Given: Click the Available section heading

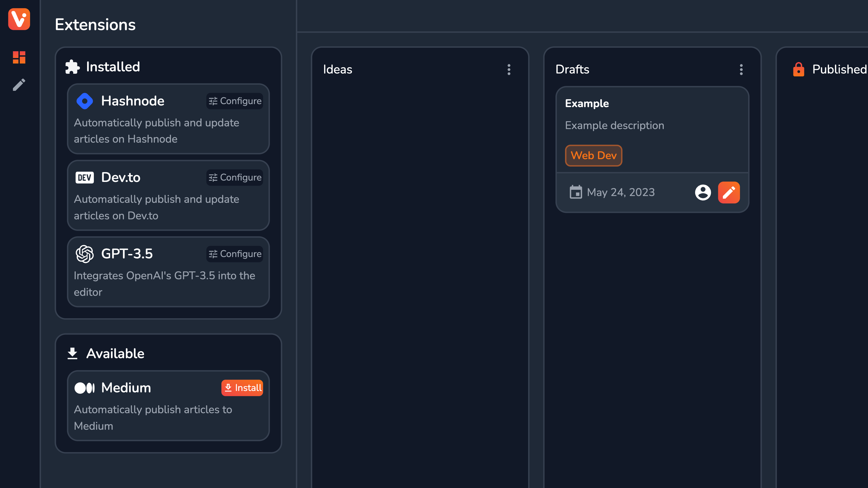Looking at the screenshot, I should pyautogui.click(x=115, y=354).
